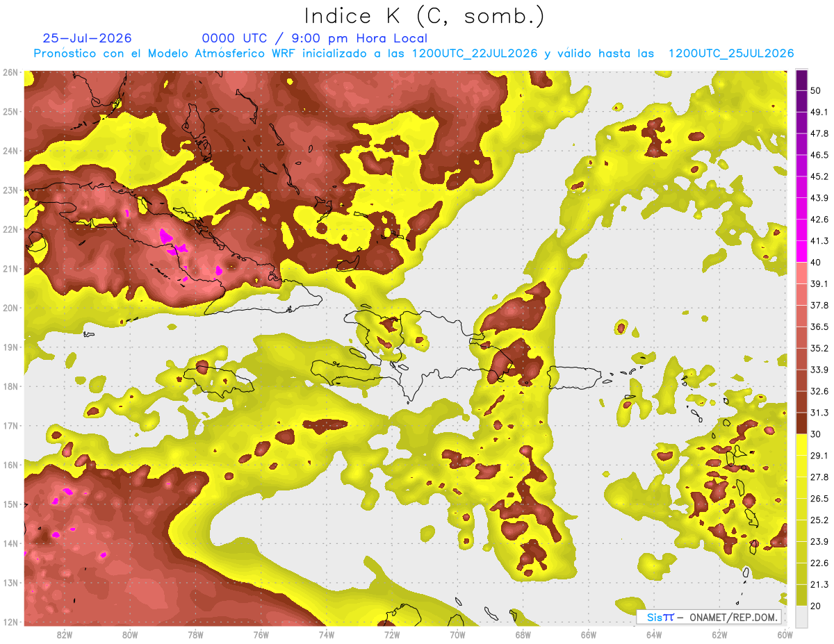Click the longitude axis label "66W"

coord(589,634)
